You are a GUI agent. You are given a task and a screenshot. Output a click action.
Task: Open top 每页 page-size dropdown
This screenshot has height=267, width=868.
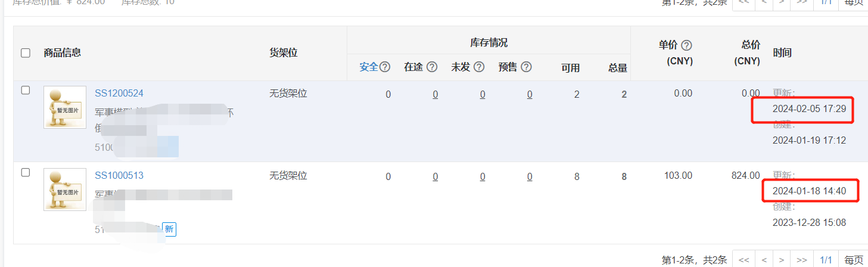[854, 3]
